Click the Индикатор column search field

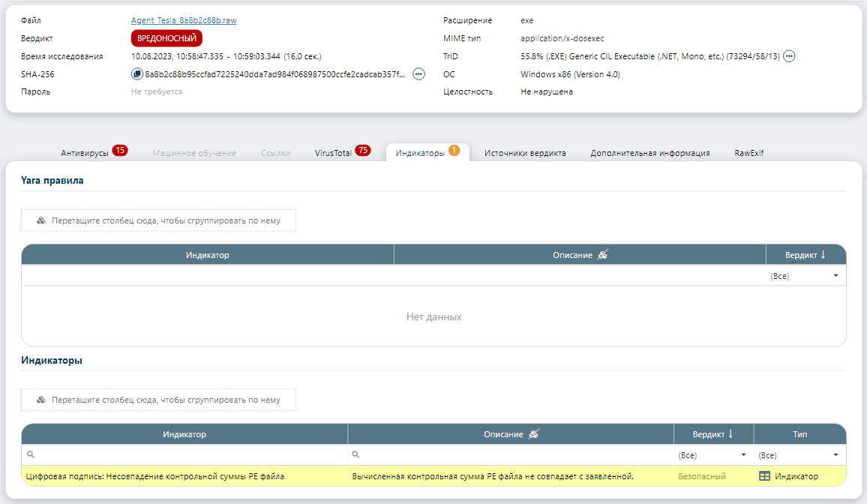[187, 455]
